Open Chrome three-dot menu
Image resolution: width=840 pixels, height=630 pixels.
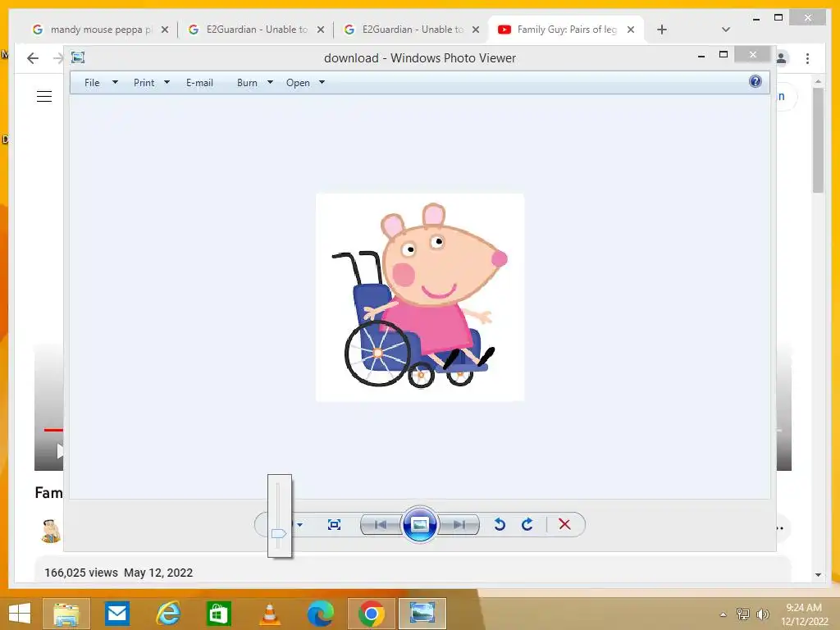coord(807,58)
